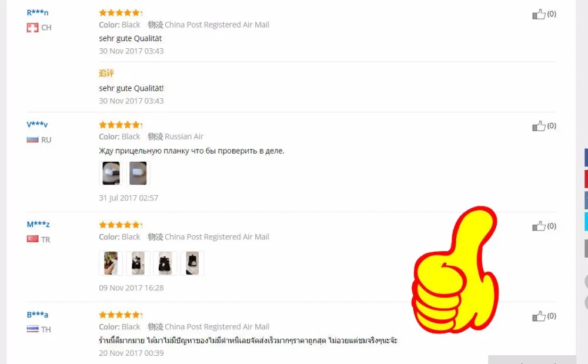This screenshot has width=588, height=364.
Task: Open reviewer profile V***v
Action: tap(37, 125)
